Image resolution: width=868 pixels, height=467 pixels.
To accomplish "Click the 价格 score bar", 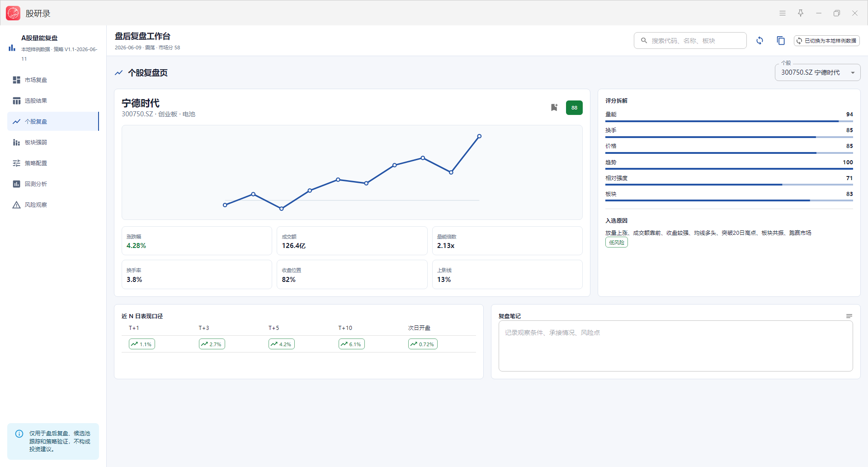I will click(x=729, y=153).
